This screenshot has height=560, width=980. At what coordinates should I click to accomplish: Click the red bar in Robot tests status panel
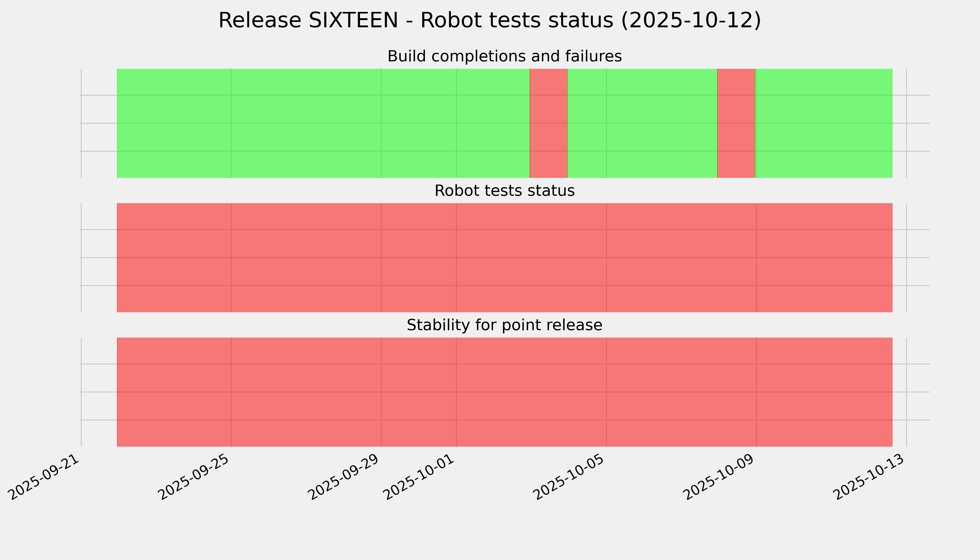[504, 258]
